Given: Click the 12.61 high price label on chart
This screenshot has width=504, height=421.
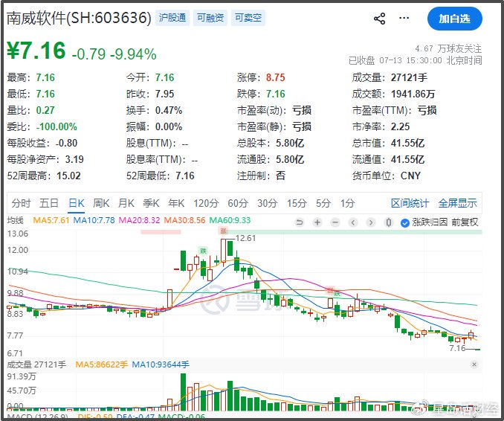Looking at the screenshot, I should click(x=245, y=238).
